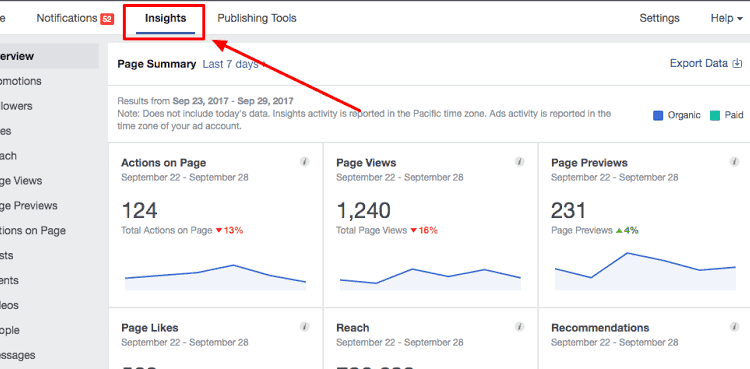Screen dimensions: 750x369
Task: Click info icon on Page Views card
Action: [519, 162]
